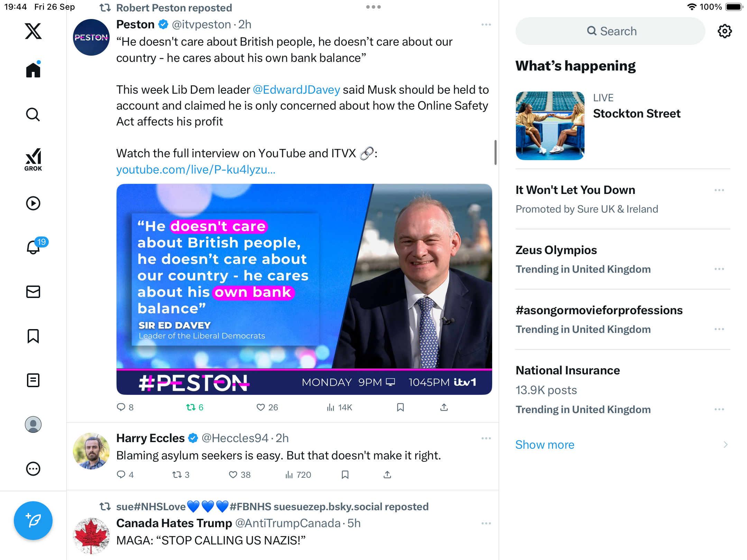The width and height of the screenshot is (747, 560).
Task: Focus the Search field
Action: pyautogui.click(x=610, y=31)
